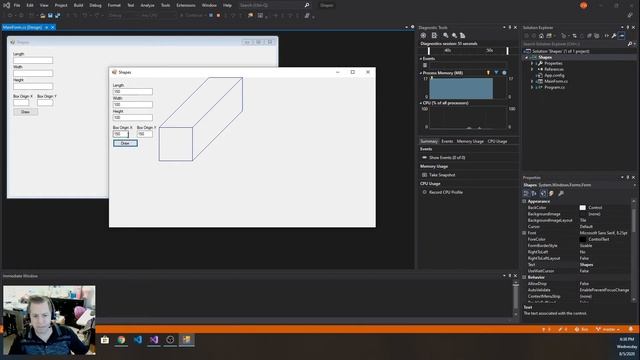Screen dimensions: 640x360
Task: Select the MainForm.cs [Design] tab
Action: pyautogui.click(x=23, y=27)
